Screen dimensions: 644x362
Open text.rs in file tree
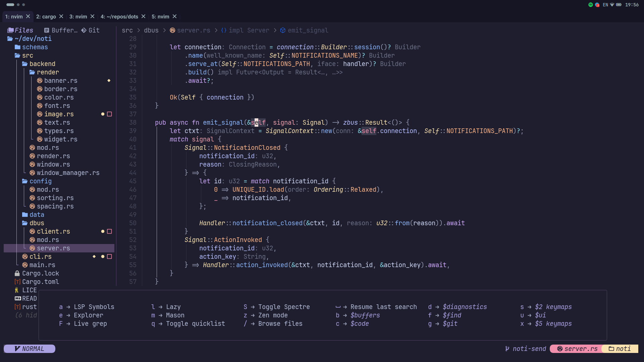(53, 122)
